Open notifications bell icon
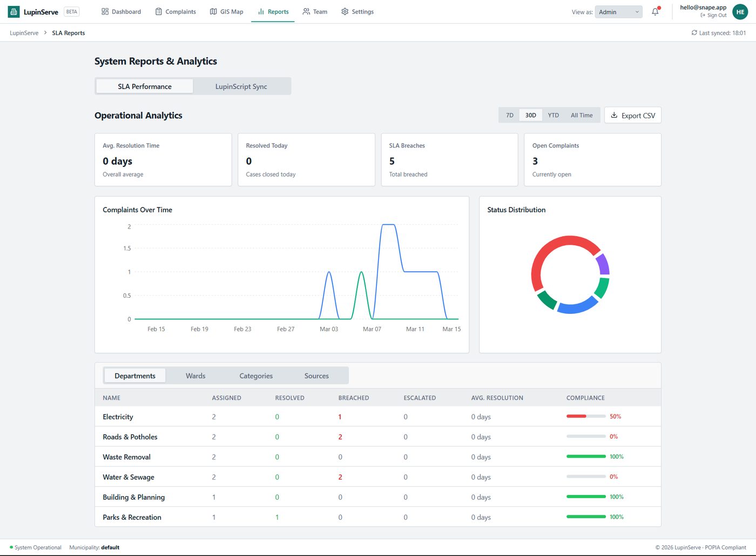Viewport: 756px width, 556px height. tap(655, 11)
